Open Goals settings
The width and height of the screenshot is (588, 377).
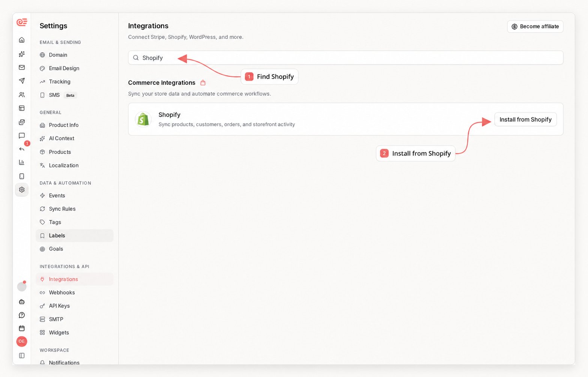pos(75,249)
